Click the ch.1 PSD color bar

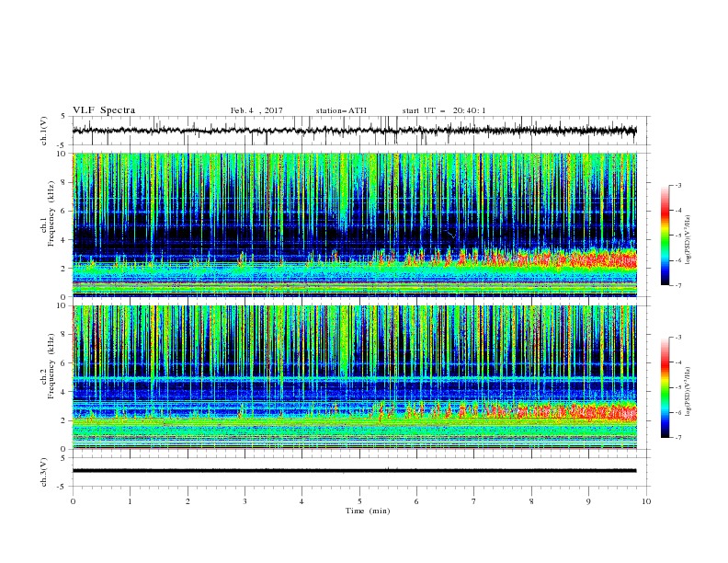665,236
